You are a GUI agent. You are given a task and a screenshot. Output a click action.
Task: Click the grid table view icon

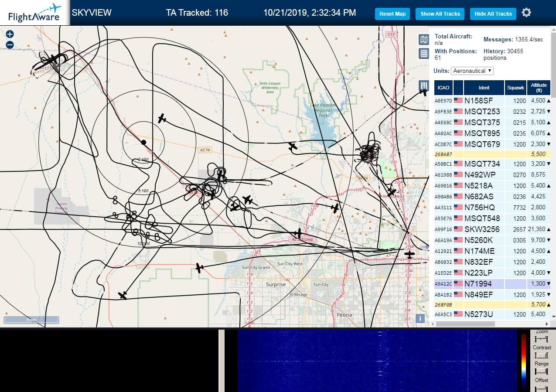(x=423, y=54)
